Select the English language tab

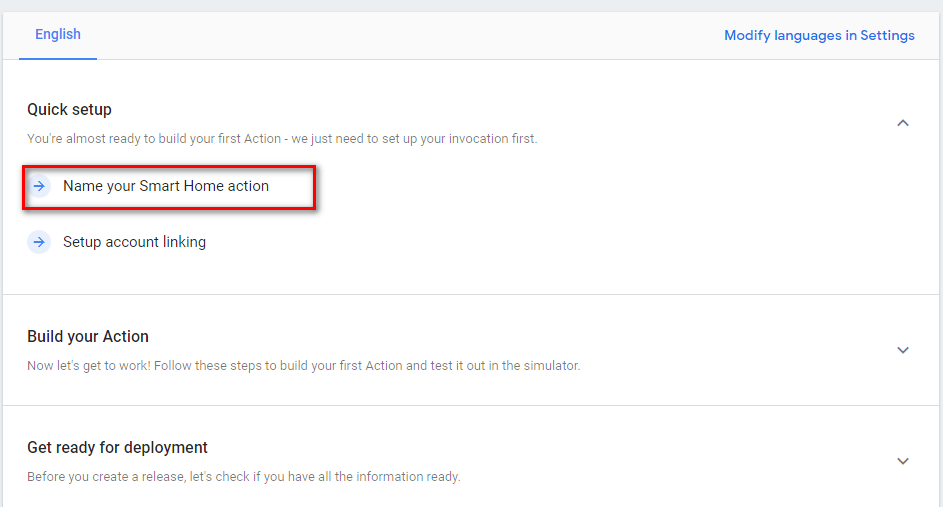pos(58,35)
